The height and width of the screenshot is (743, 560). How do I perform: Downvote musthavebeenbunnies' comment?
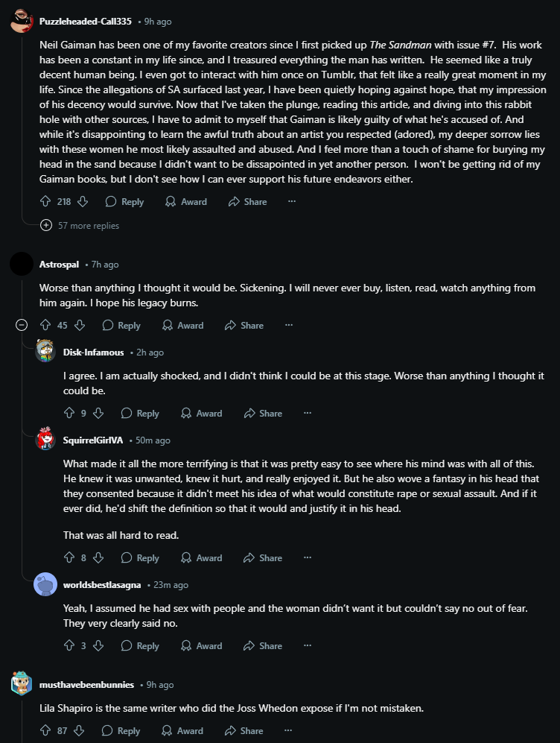(79, 730)
